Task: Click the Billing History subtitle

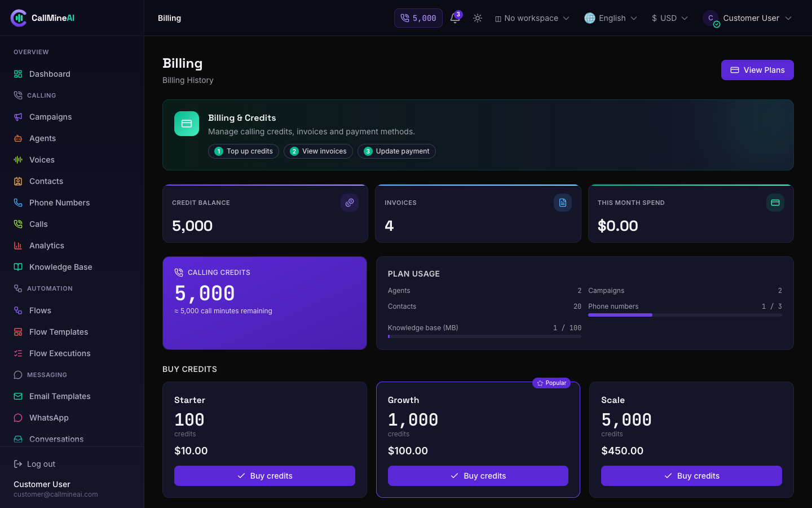Action: tap(188, 80)
